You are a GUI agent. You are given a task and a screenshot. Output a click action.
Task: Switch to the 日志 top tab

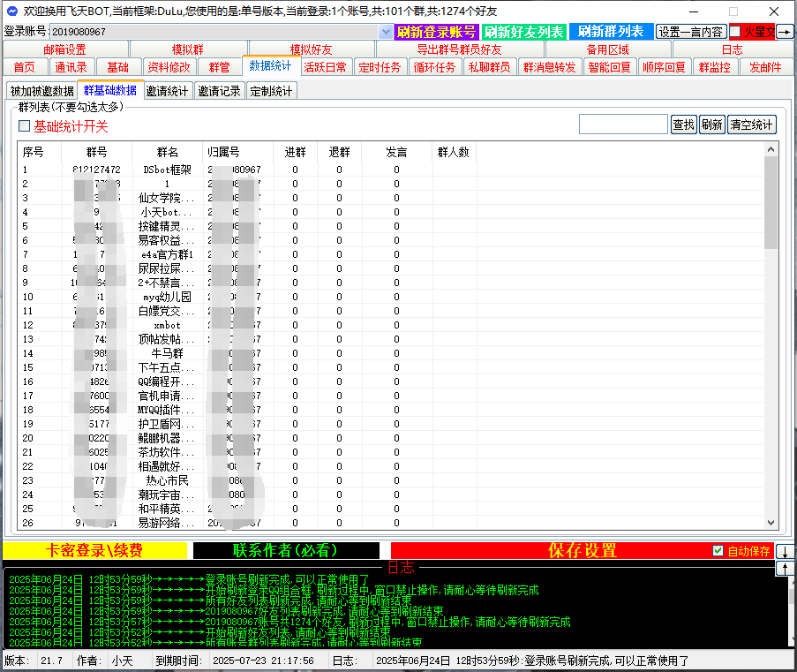732,49
